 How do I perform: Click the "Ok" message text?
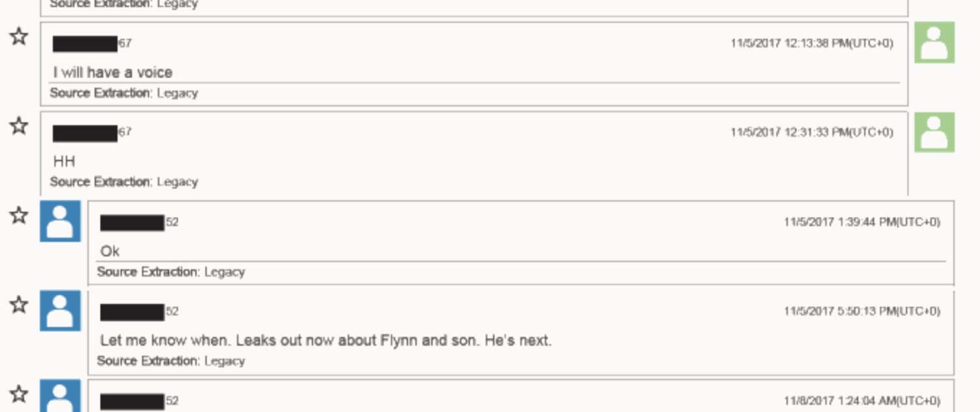pos(110,251)
